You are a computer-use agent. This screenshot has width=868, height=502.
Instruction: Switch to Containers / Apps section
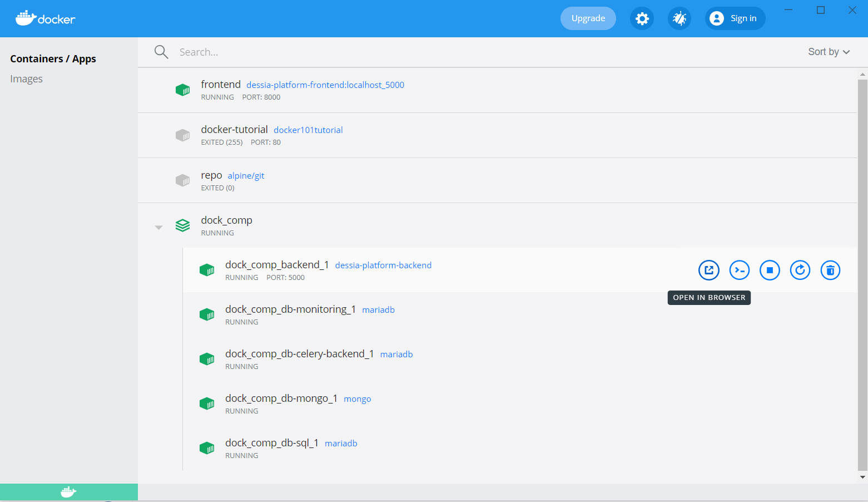tap(53, 58)
